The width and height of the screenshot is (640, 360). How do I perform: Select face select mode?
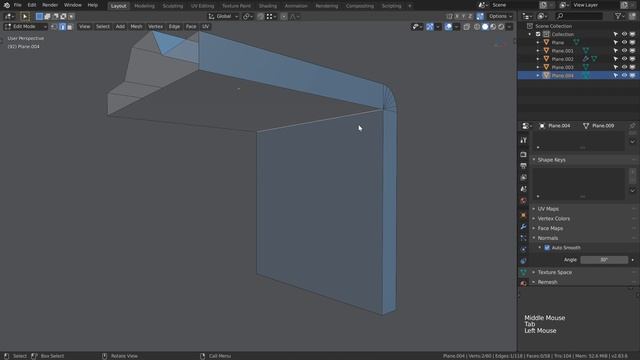click(x=70, y=27)
